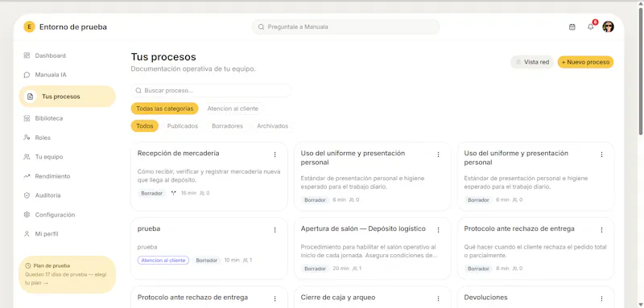Click the Rendimiento trend icon
This screenshot has width=644, height=308.
tap(27, 176)
